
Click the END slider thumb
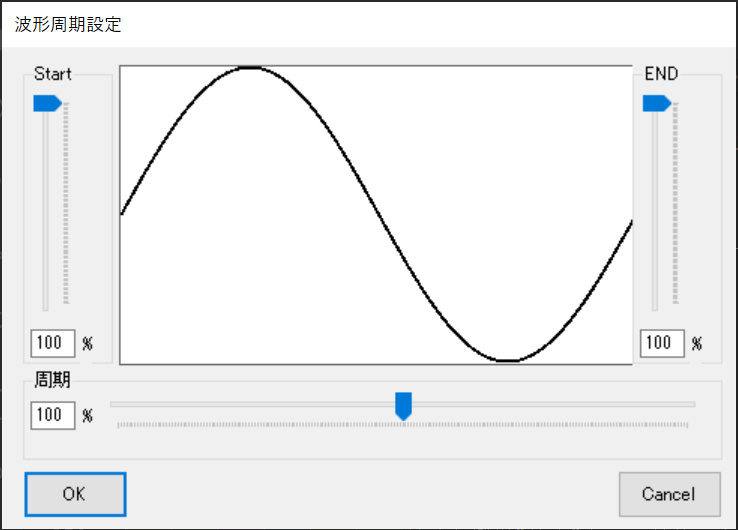656,102
